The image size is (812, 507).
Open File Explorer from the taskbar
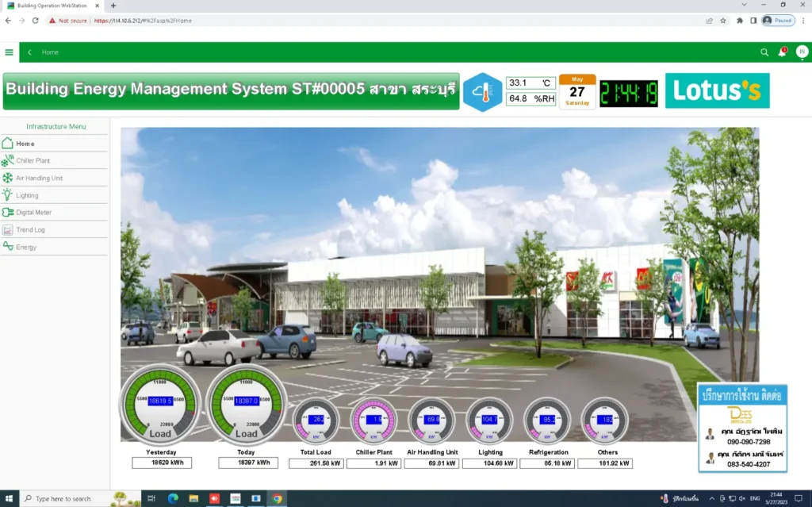193,499
